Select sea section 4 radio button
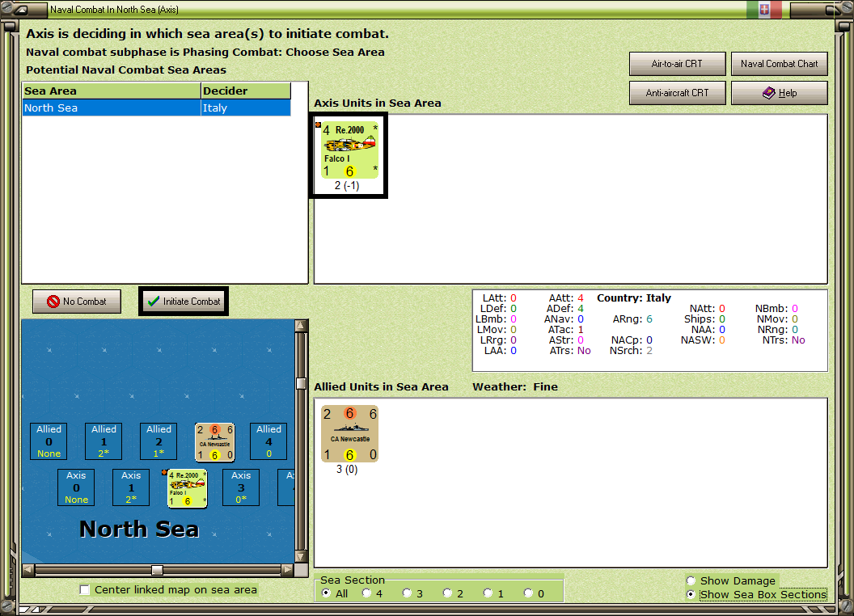This screenshot has height=616, width=854. pyautogui.click(x=366, y=593)
